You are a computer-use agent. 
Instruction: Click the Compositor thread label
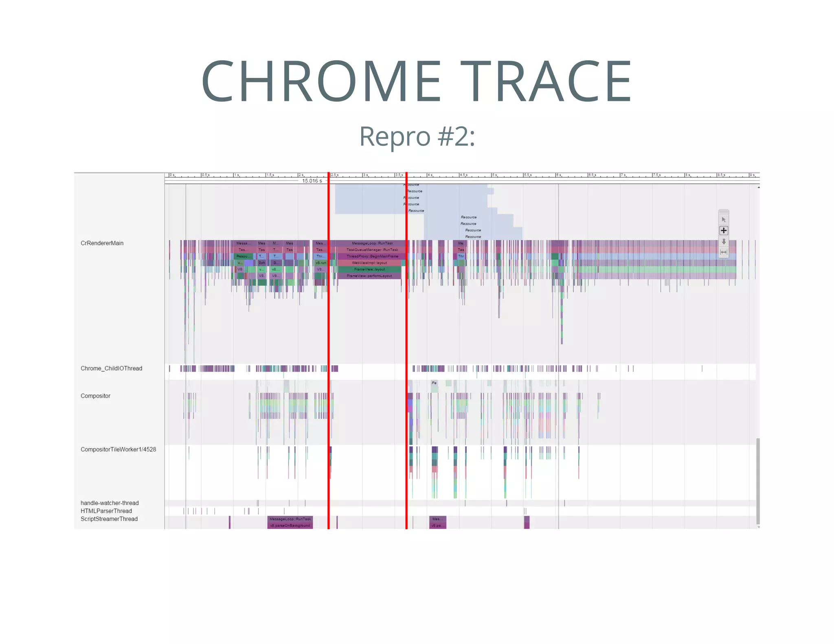tap(95, 396)
